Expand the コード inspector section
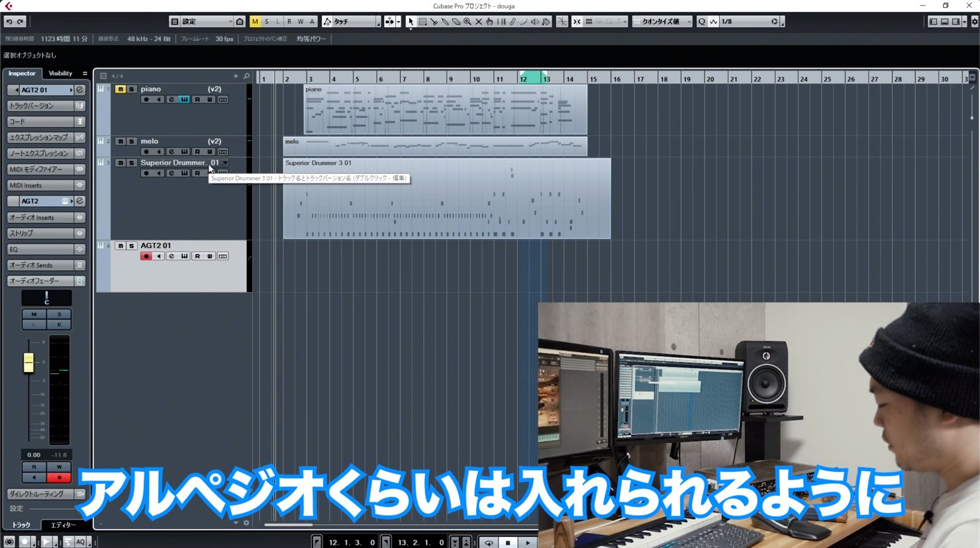Image resolution: width=980 pixels, height=548 pixels. coord(46,122)
